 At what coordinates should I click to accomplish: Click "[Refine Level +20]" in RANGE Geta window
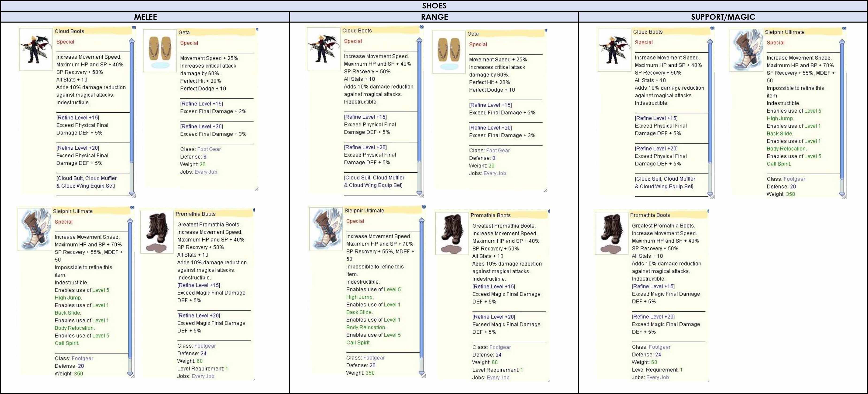490,128
